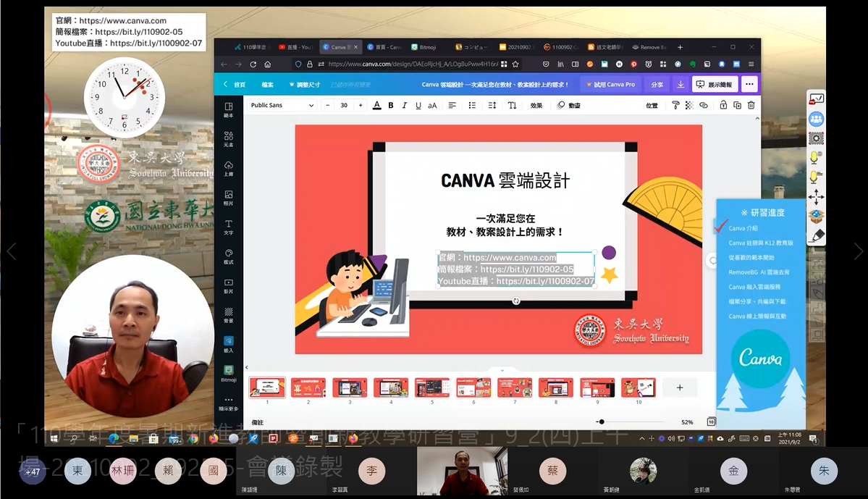This screenshot has width=868, height=499.
Task: Open the Public Sans font dropdown
Action: click(282, 105)
